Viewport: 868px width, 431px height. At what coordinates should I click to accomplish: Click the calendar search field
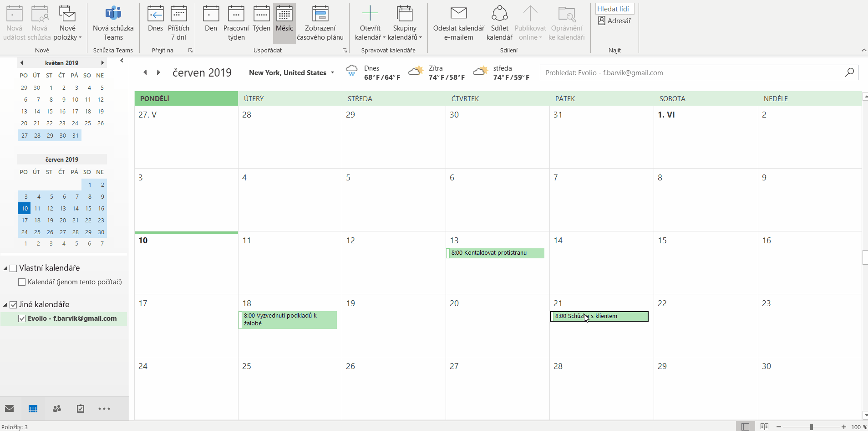(x=692, y=73)
